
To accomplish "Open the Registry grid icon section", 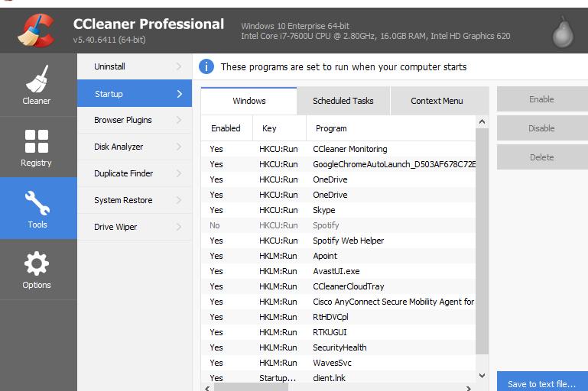I will 37,147.
